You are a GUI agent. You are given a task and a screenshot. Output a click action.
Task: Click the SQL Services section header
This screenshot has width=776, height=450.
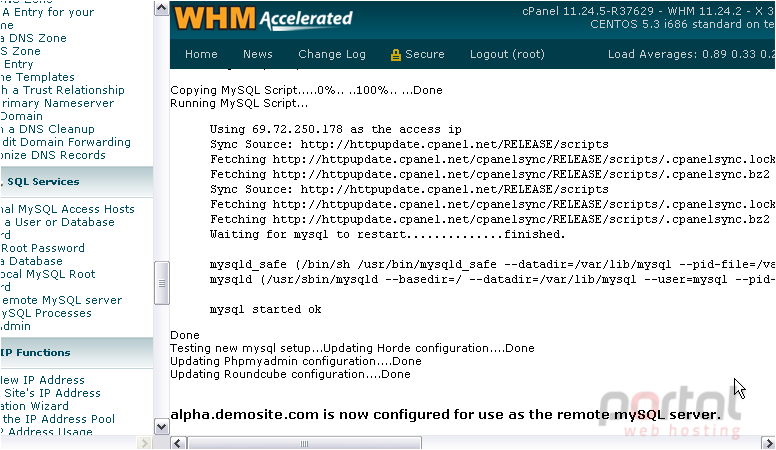click(x=76, y=182)
